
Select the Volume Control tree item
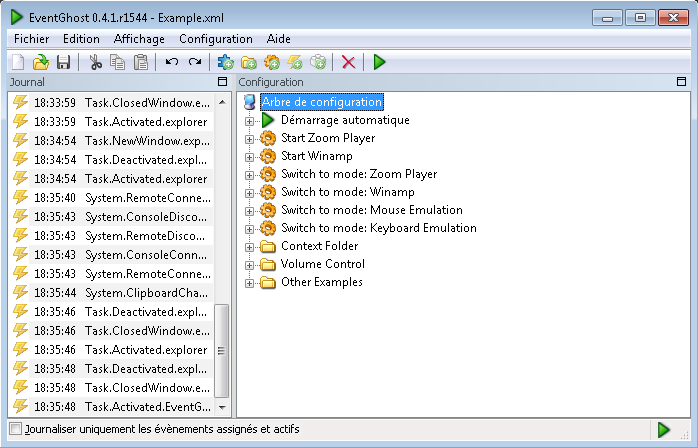[x=323, y=264]
